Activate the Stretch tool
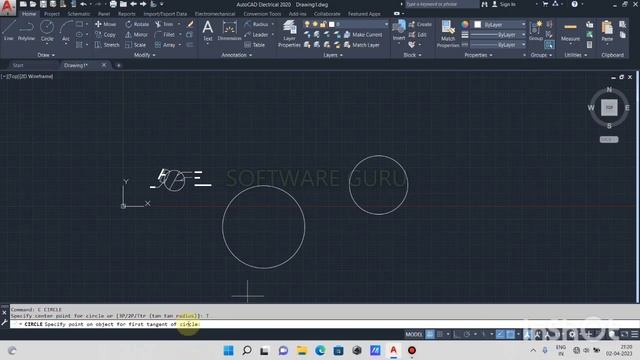The height and width of the screenshot is (360, 640). point(107,45)
